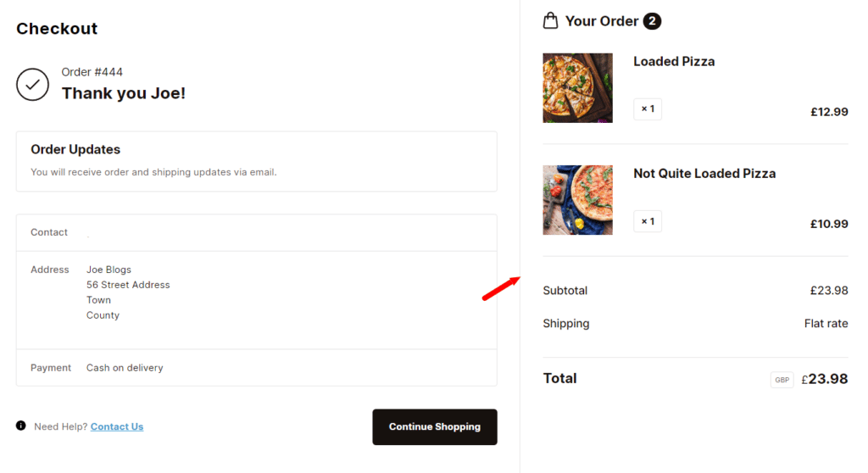Viewport: 868px width, 473px height.
Task: Click the Order #444 number
Action: 92,72
